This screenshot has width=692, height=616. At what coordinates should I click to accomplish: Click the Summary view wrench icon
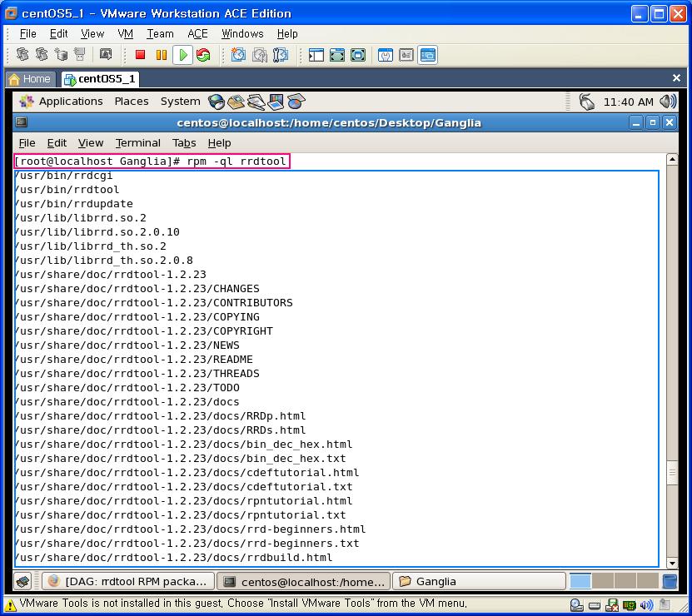[386, 55]
